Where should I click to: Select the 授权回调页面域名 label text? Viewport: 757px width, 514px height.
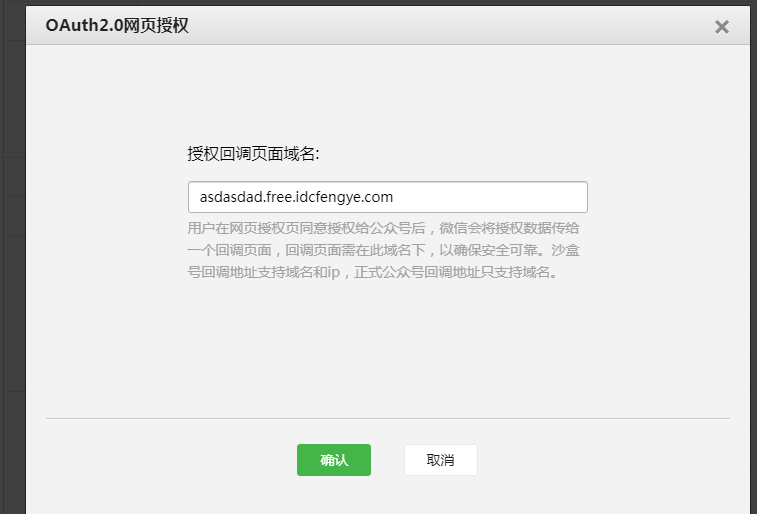click(x=253, y=154)
